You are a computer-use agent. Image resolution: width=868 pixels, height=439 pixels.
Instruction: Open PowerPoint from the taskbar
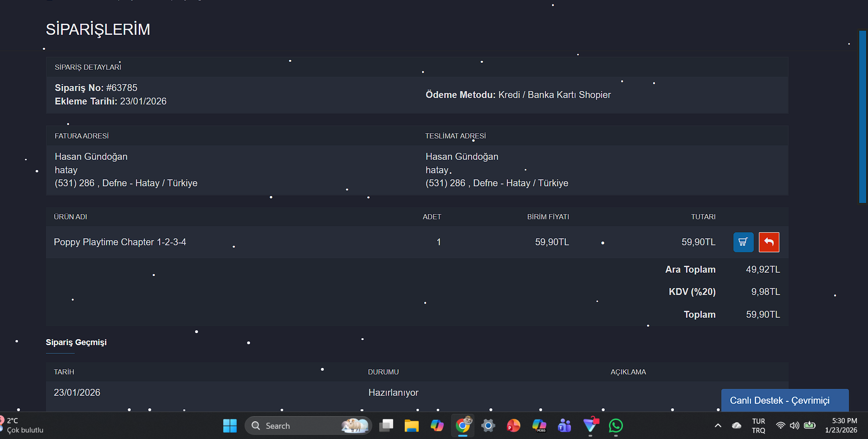[513, 426]
